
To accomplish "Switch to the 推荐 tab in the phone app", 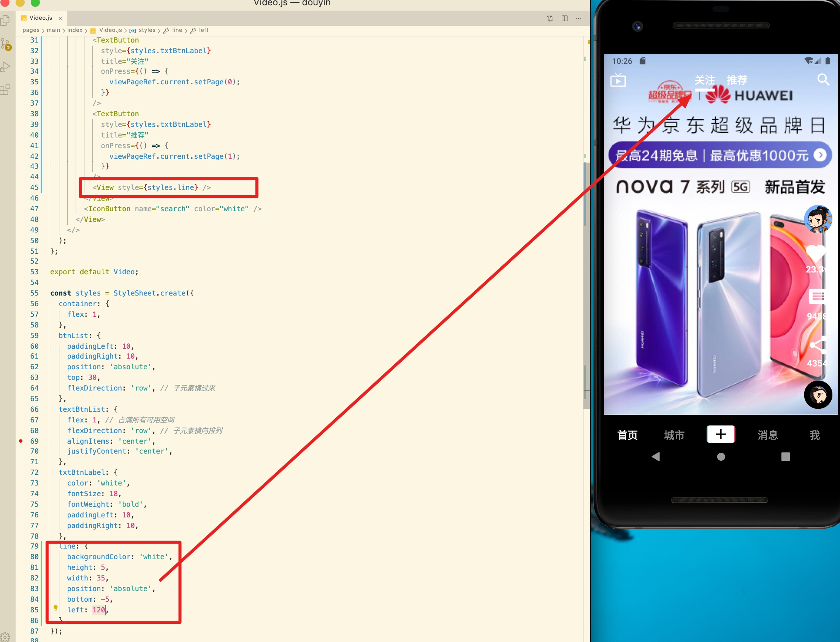I will (x=737, y=80).
